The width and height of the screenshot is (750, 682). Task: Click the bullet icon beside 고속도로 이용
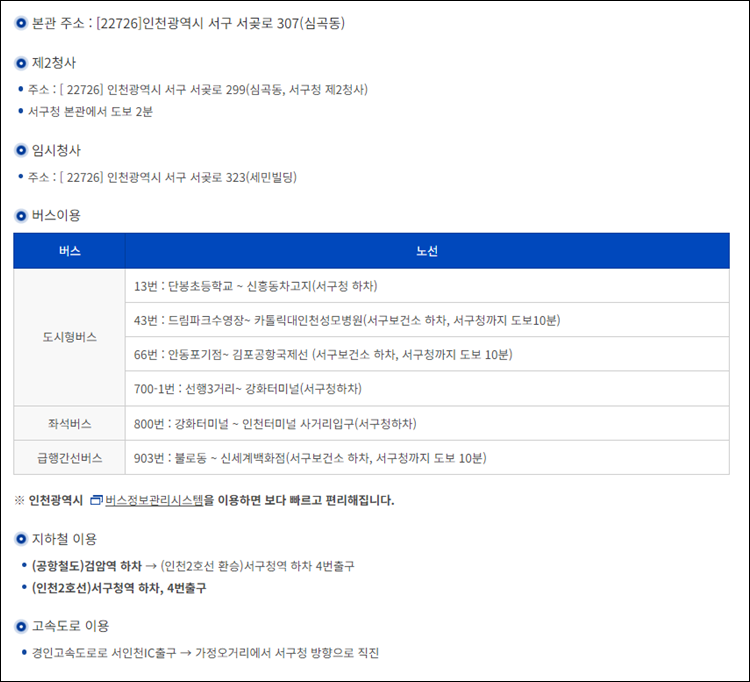coord(21,626)
